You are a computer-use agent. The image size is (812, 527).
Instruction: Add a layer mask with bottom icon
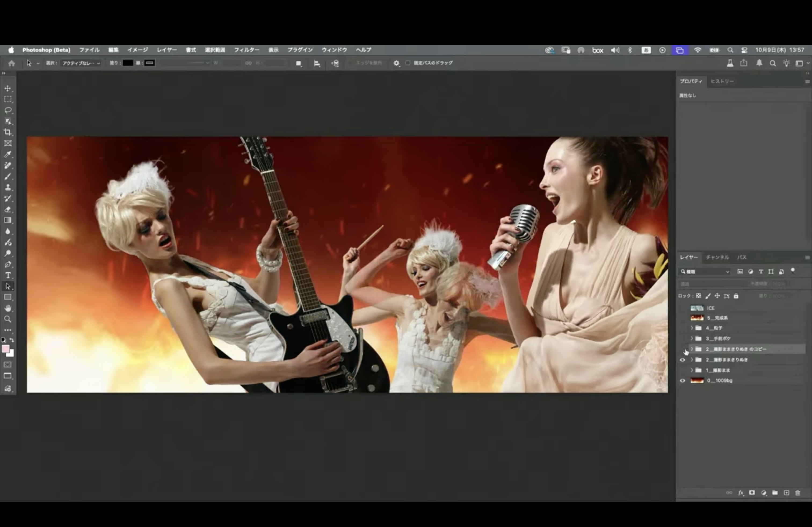pyautogui.click(x=752, y=493)
